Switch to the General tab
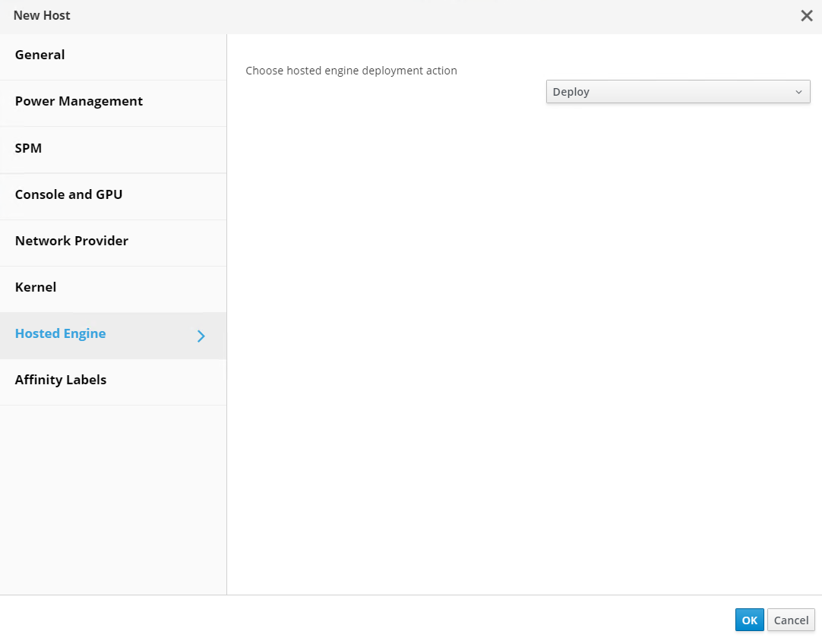Screen dimensions: 822x644 tap(40, 55)
